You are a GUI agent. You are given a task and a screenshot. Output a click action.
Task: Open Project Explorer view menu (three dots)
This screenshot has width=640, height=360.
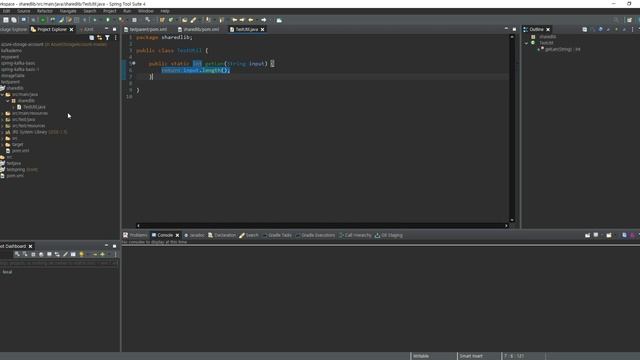(x=116, y=38)
